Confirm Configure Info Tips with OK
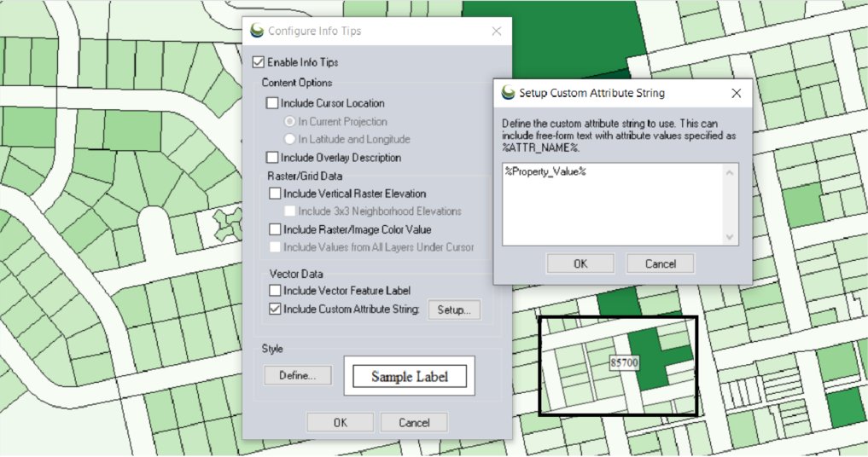 [x=341, y=423]
